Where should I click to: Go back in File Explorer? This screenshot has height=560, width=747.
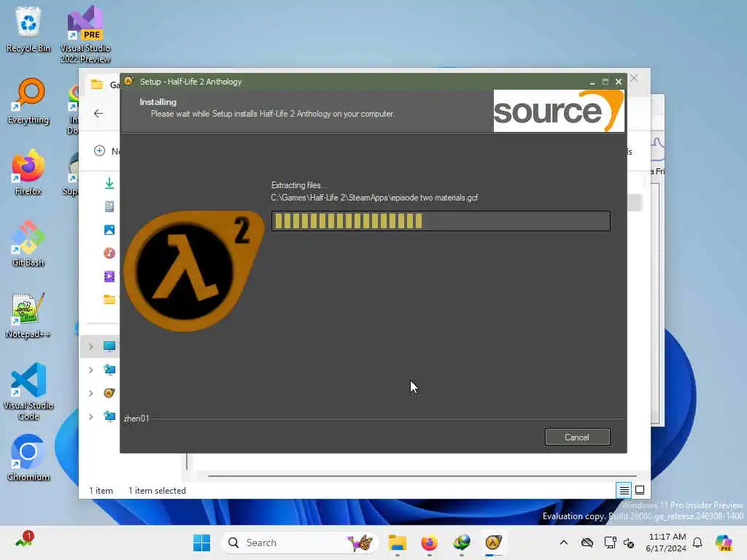98,113
